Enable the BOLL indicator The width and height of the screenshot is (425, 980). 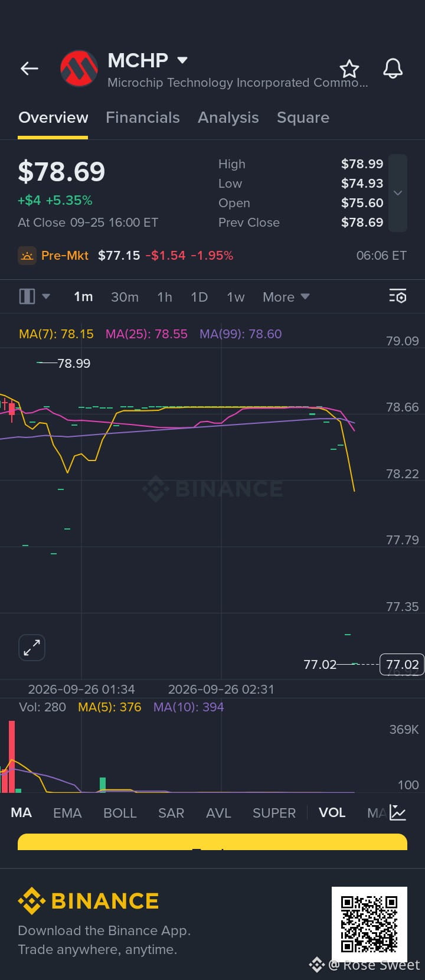(120, 813)
